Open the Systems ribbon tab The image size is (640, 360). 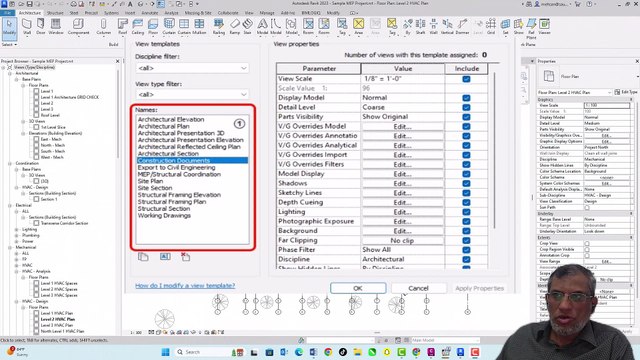coord(111,13)
